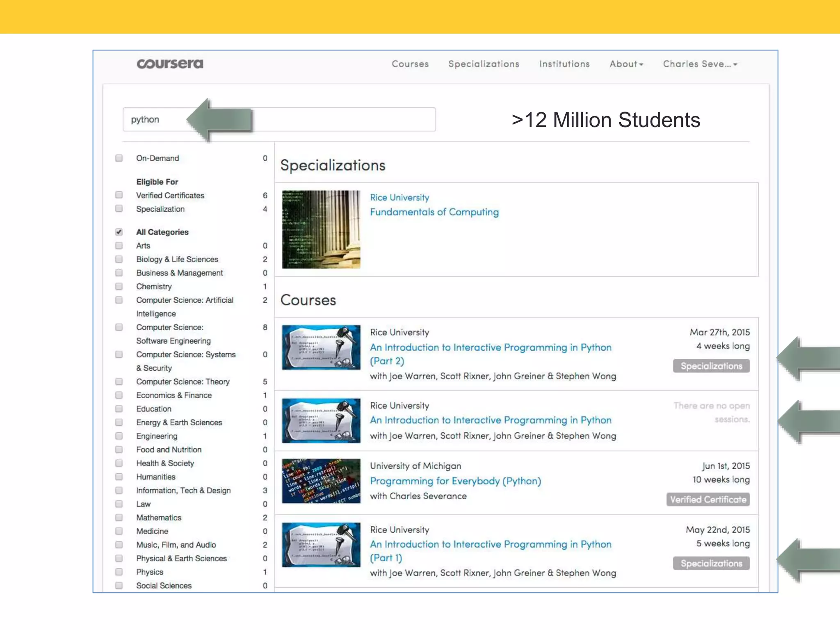
Task: Check the On-Demand filter
Action: pos(119,158)
